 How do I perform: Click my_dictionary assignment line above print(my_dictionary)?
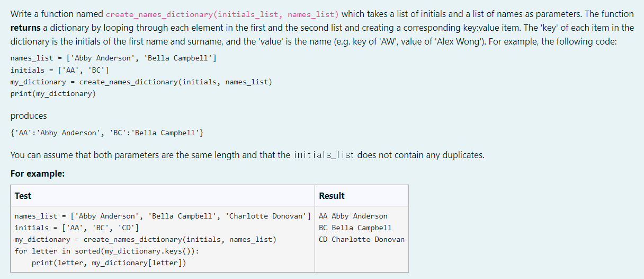point(141,82)
